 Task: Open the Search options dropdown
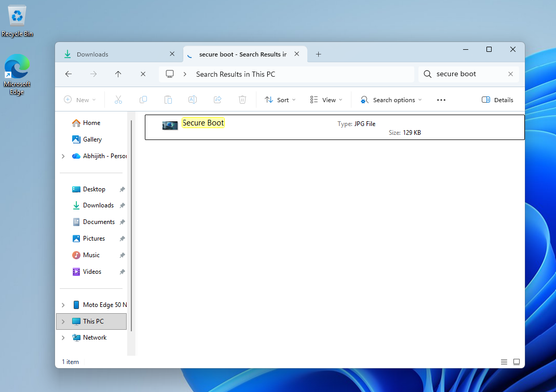[x=391, y=100]
